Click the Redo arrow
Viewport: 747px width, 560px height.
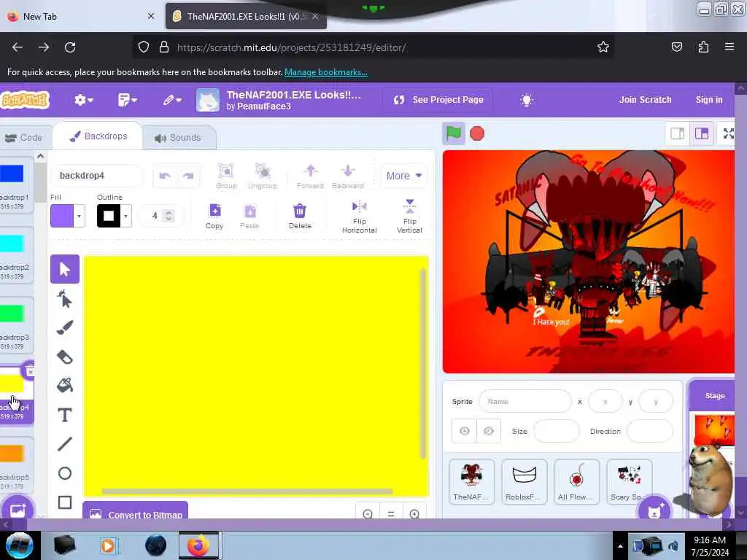188,176
